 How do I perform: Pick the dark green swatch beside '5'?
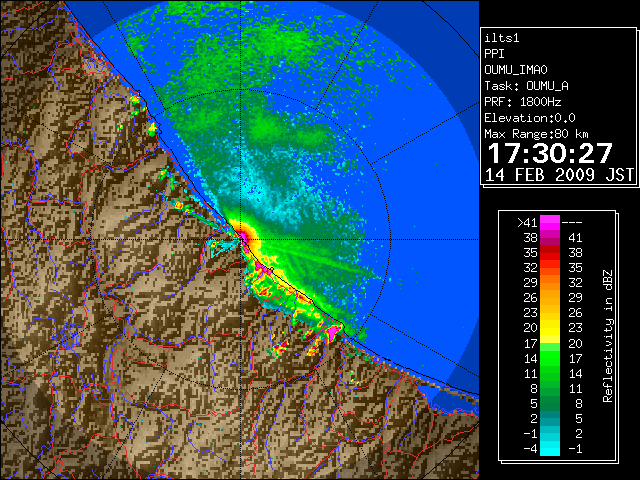click(550, 403)
